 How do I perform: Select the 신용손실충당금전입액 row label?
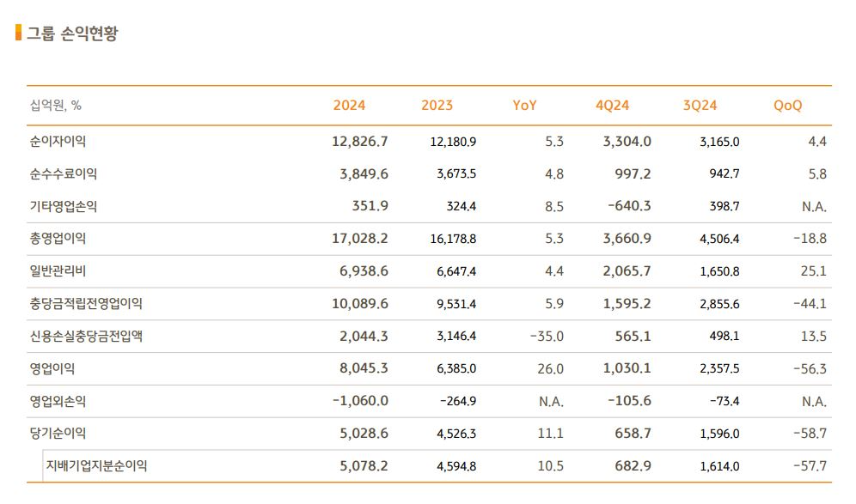[86, 337]
